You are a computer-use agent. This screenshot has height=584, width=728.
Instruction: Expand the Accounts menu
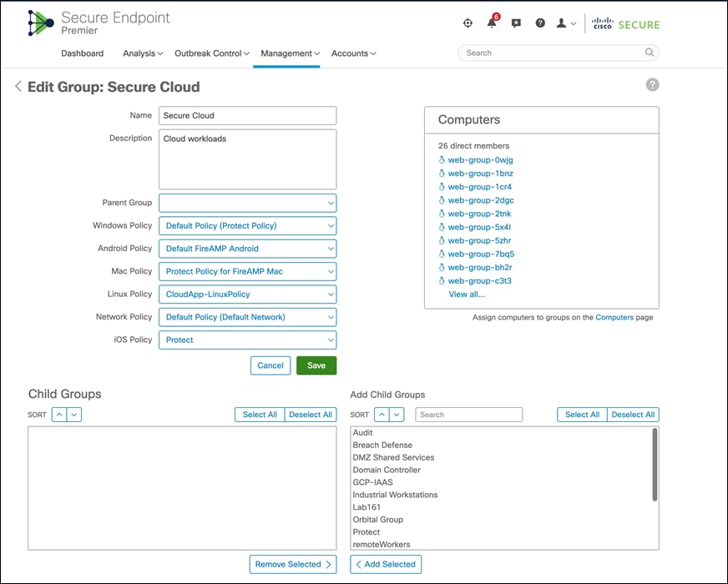353,53
